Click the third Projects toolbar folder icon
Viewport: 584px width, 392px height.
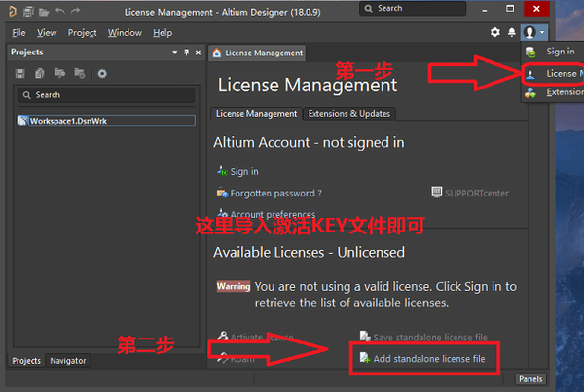(59, 73)
